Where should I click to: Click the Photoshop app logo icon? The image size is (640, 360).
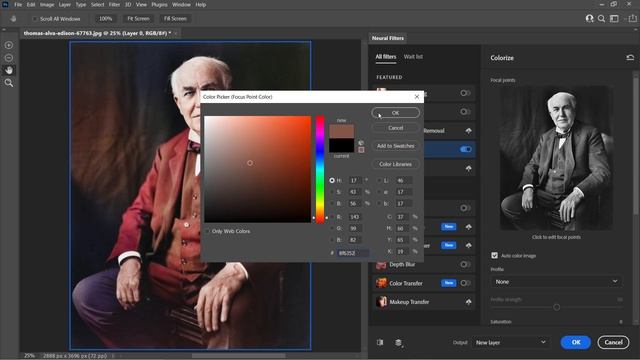tap(5, 4)
